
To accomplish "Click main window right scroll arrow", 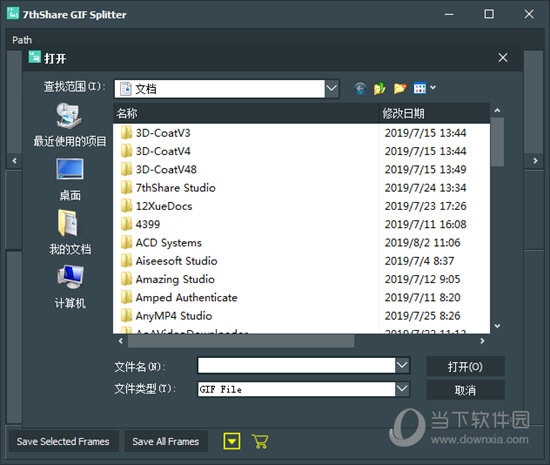I will point(535,161).
